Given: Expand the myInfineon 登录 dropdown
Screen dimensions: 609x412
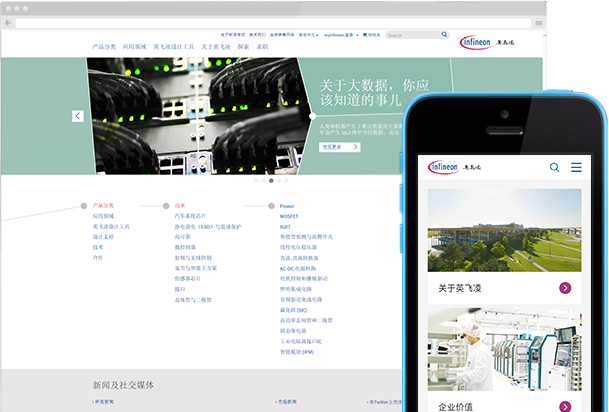Looking at the screenshot, I should 341,35.
